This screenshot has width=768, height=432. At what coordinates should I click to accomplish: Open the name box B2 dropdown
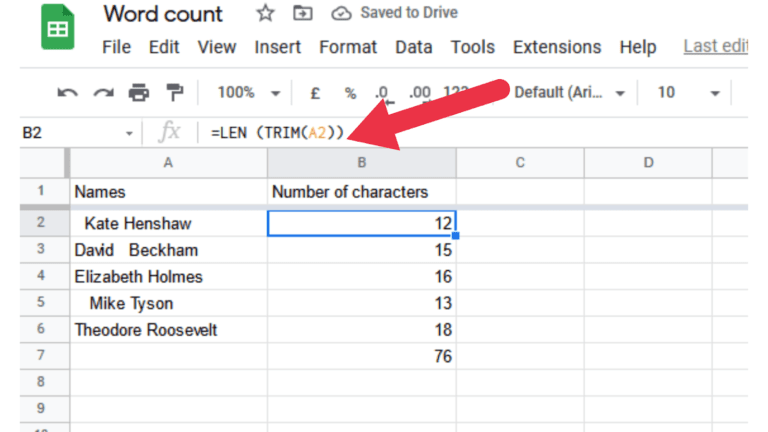(129, 132)
